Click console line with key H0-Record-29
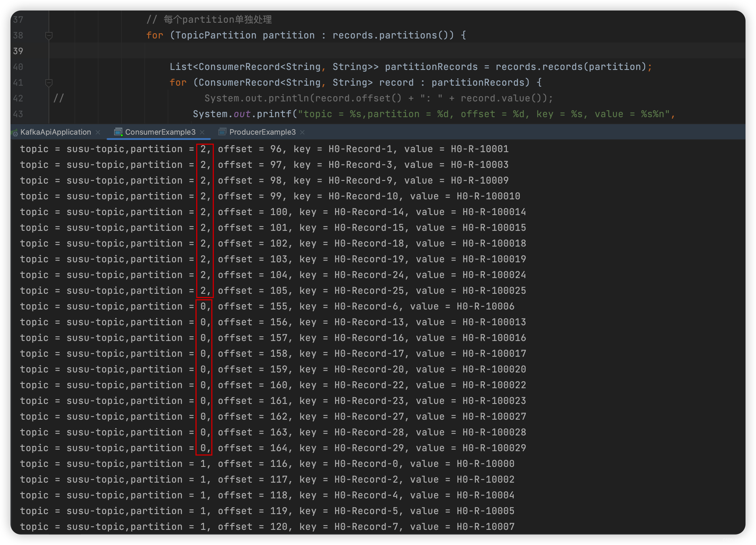This screenshot has width=756, height=545. pos(273,448)
